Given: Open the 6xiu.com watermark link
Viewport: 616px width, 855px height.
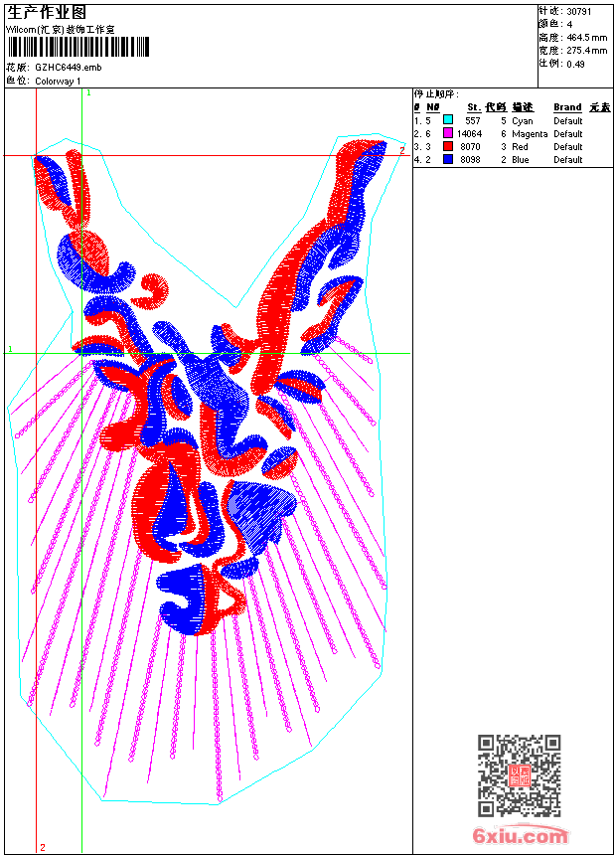Looking at the screenshot, I should point(521,836).
